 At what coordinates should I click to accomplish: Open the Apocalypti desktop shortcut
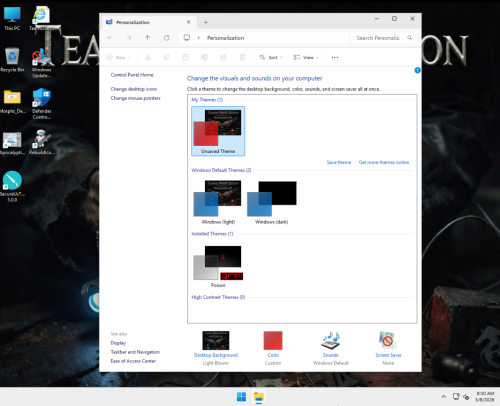[12, 143]
